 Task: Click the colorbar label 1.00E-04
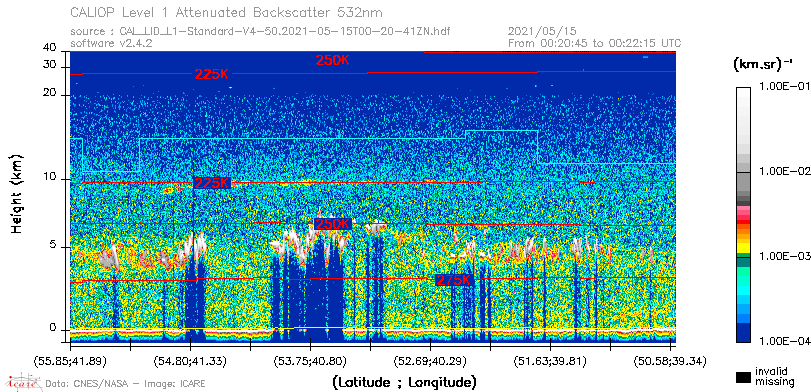coord(784,341)
